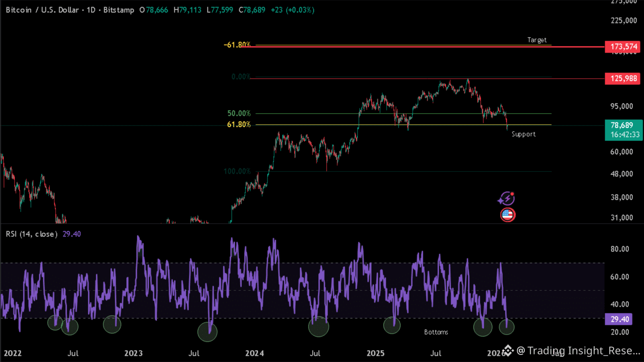This screenshot has height=362, width=644.
Task: Click the Jul label between 2023 and 2024
Action: 194,353
